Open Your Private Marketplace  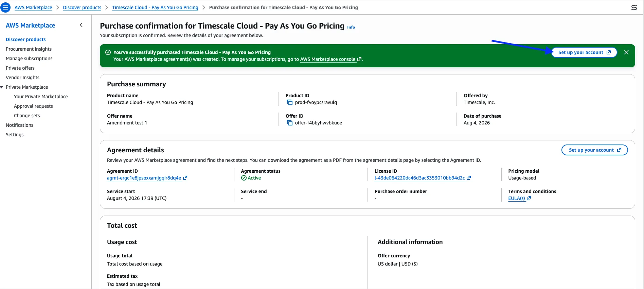coord(41,97)
